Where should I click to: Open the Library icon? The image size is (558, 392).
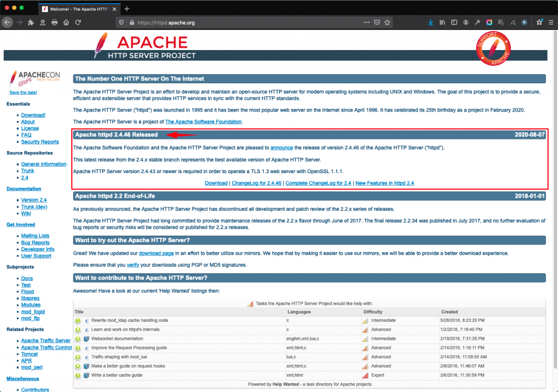[x=442, y=22]
